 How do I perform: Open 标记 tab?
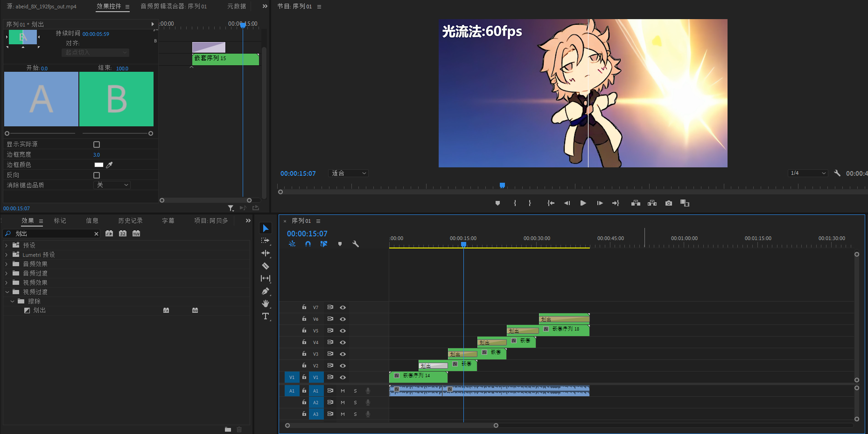(60, 221)
